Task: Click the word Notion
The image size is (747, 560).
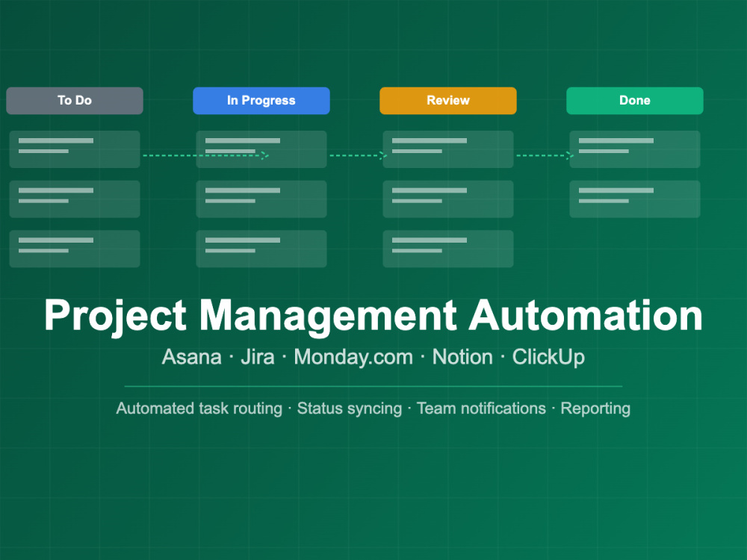Action: pyautogui.click(x=462, y=357)
